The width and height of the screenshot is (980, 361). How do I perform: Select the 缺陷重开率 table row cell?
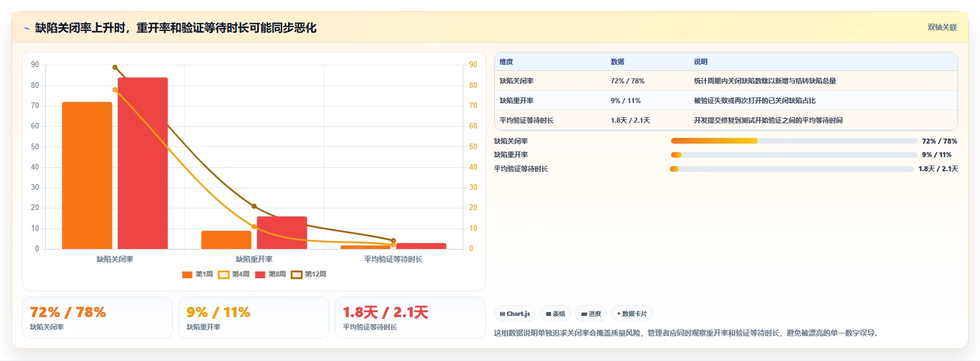pos(517,101)
